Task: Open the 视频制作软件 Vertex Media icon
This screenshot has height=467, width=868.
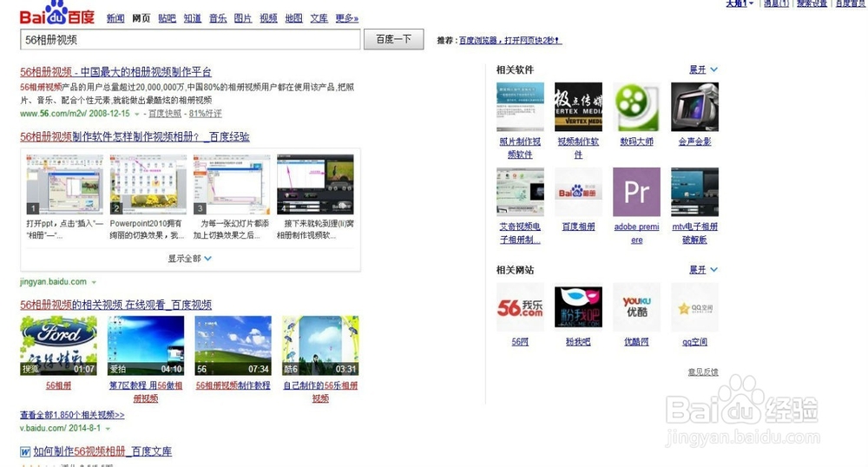Action: 578,107
